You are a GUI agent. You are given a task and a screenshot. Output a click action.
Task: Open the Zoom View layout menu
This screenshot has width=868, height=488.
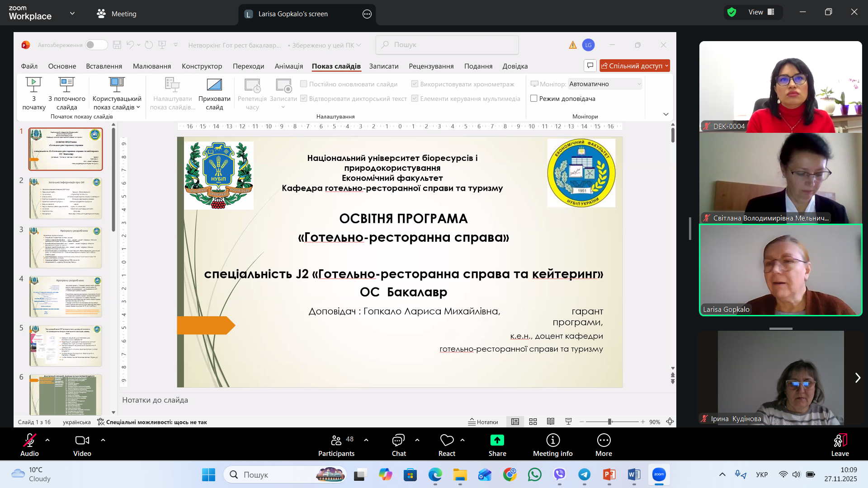coord(761,12)
